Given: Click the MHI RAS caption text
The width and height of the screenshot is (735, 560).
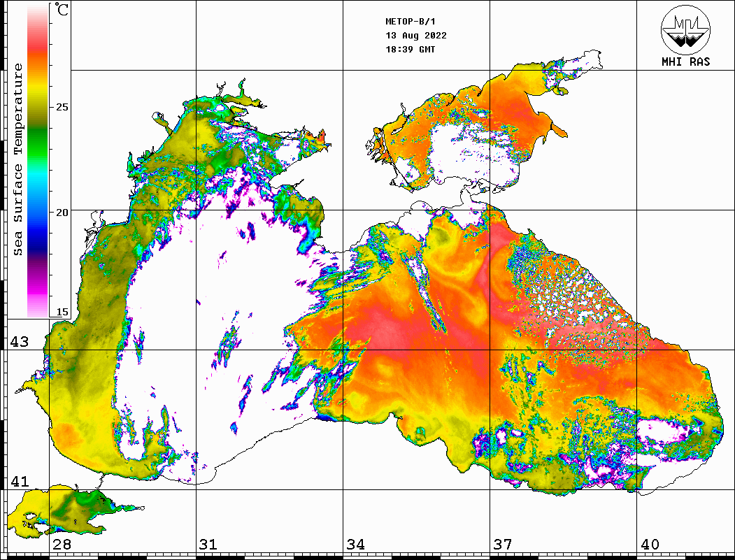Looking at the screenshot, I should [686, 62].
